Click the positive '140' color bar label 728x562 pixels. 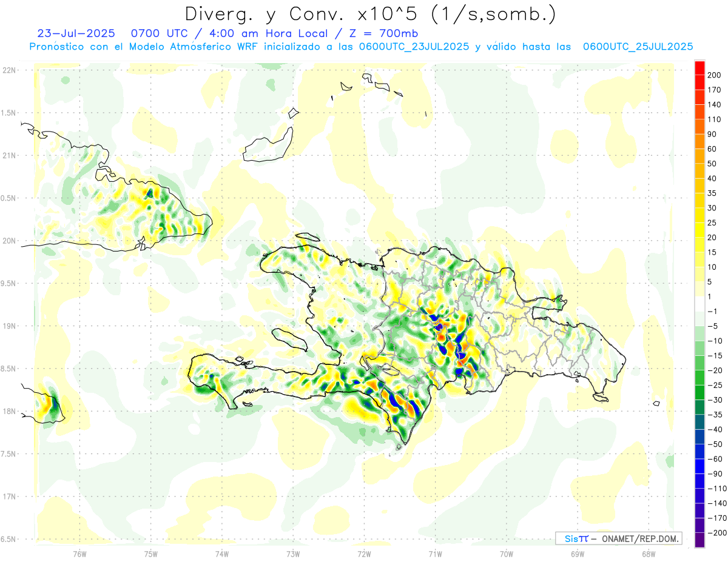click(x=714, y=105)
